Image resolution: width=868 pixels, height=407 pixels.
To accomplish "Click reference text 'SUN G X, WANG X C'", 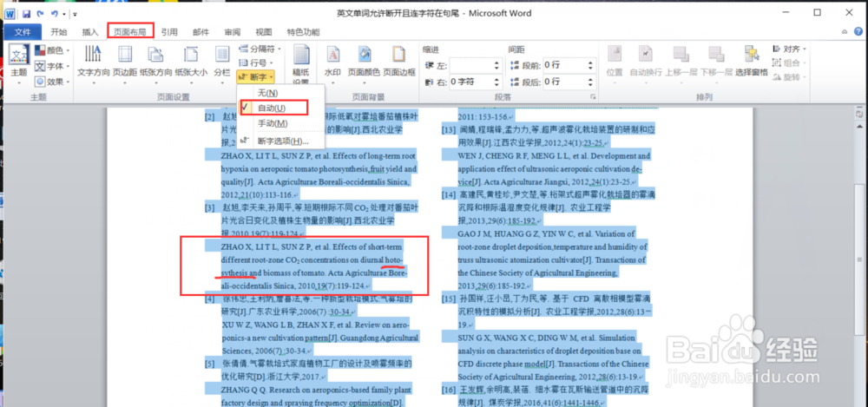I will [495, 338].
